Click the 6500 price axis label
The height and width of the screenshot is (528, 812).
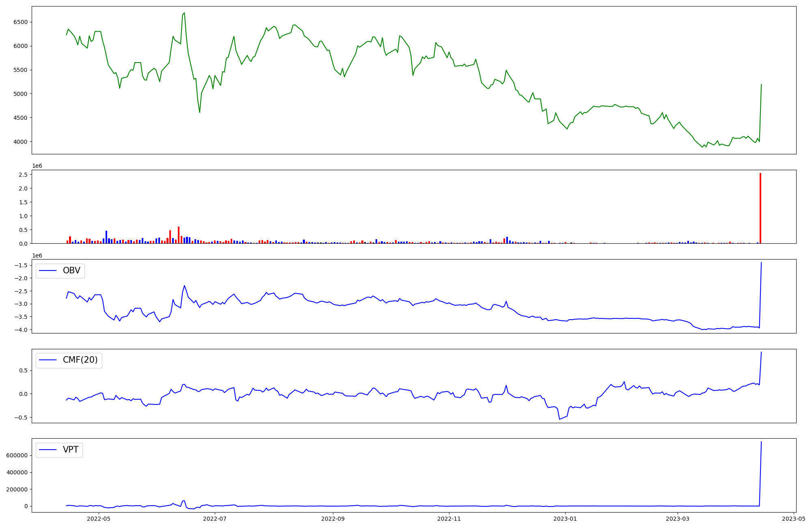(x=20, y=22)
